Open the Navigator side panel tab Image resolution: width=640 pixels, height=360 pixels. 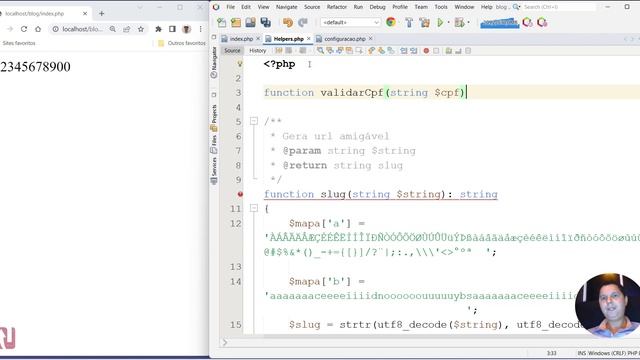coord(214,62)
